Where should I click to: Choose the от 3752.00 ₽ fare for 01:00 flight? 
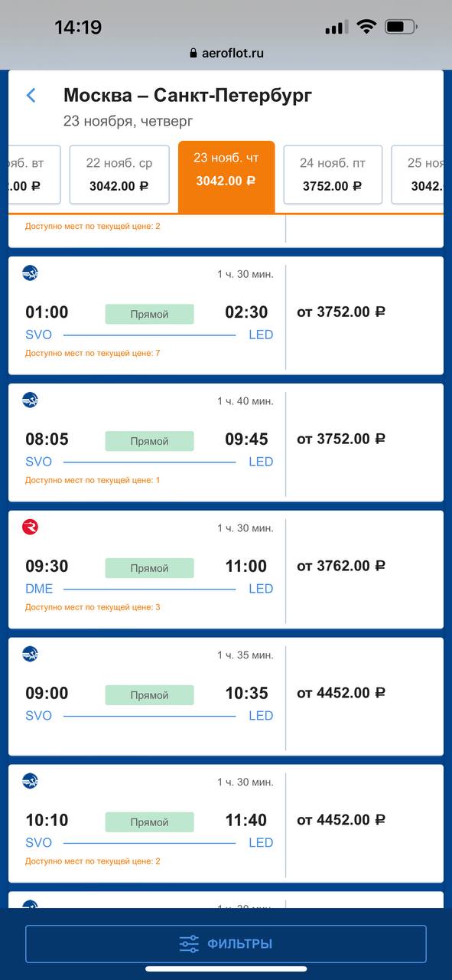pos(341,312)
